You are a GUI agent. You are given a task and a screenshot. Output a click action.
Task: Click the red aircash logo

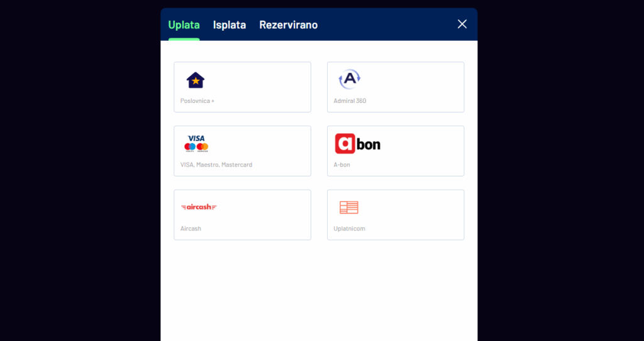click(x=199, y=207)
